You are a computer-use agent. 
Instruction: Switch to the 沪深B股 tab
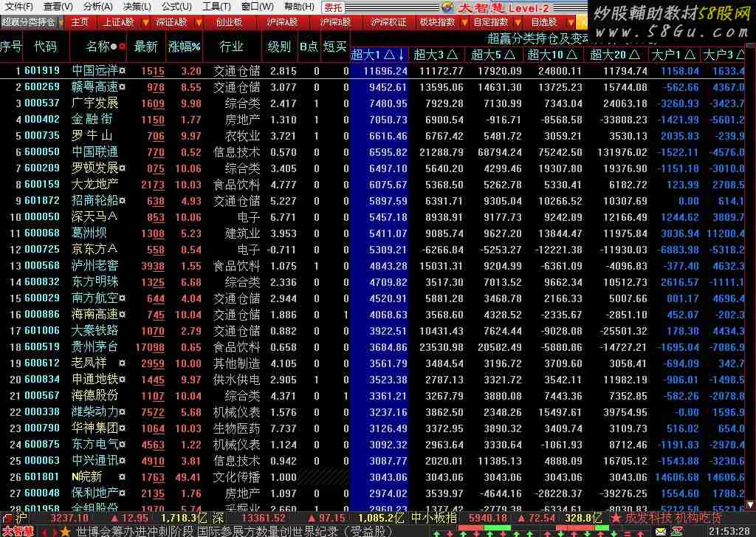pos(336,22)
